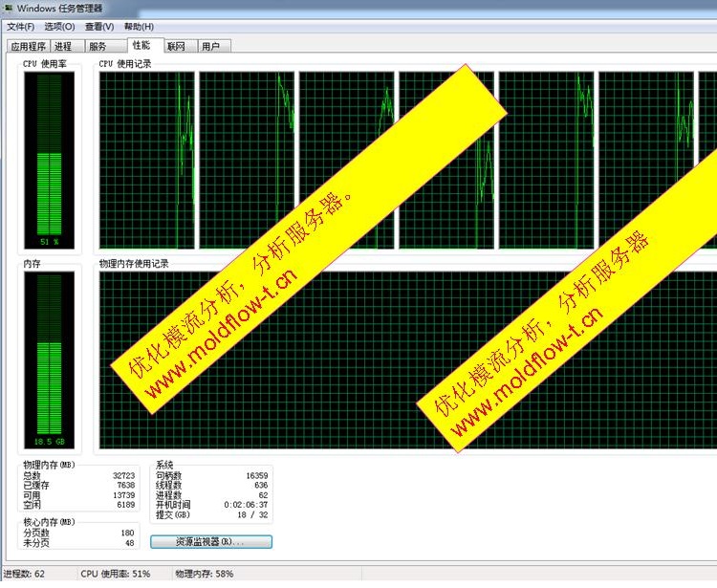The height and width of the screenshot is (588, 717).
Task: Open the 帮助(H) menu
Action: pos(139,27)
